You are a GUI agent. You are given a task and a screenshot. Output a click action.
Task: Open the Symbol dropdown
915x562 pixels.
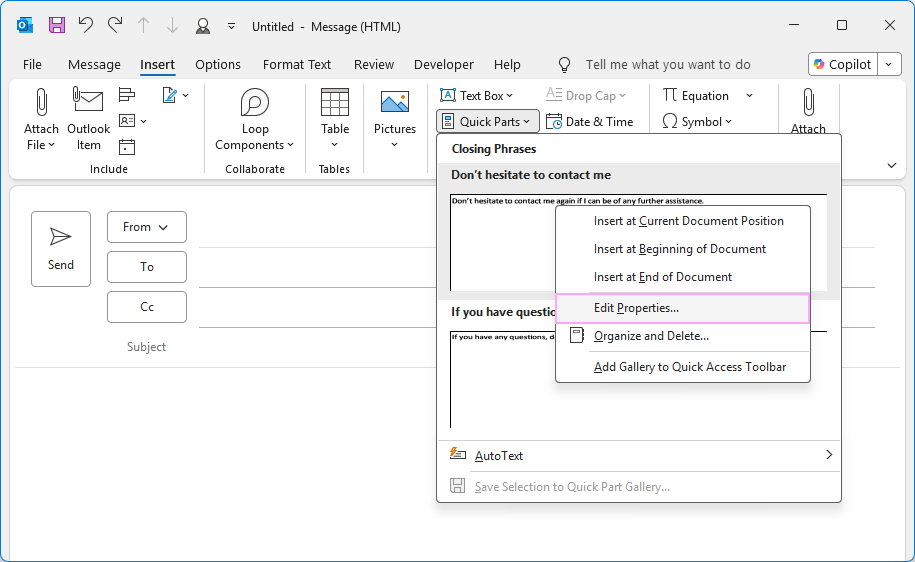pyautogui.click(x=697, y=121)
